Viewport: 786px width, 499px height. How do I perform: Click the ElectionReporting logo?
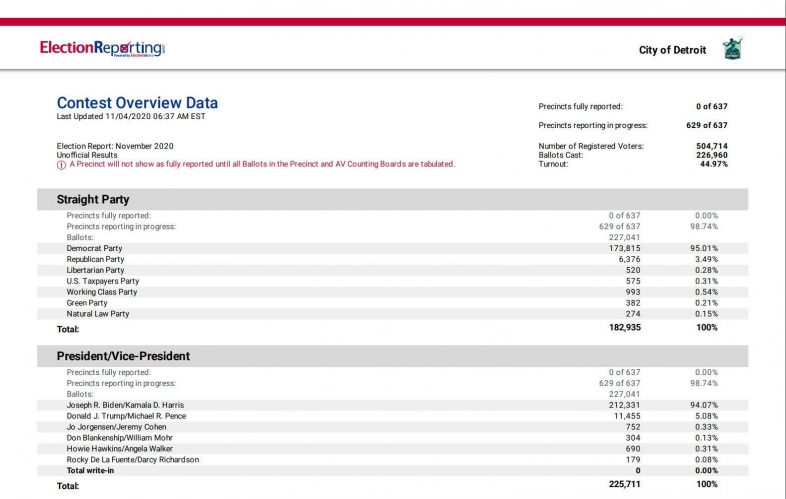point(102,47)
